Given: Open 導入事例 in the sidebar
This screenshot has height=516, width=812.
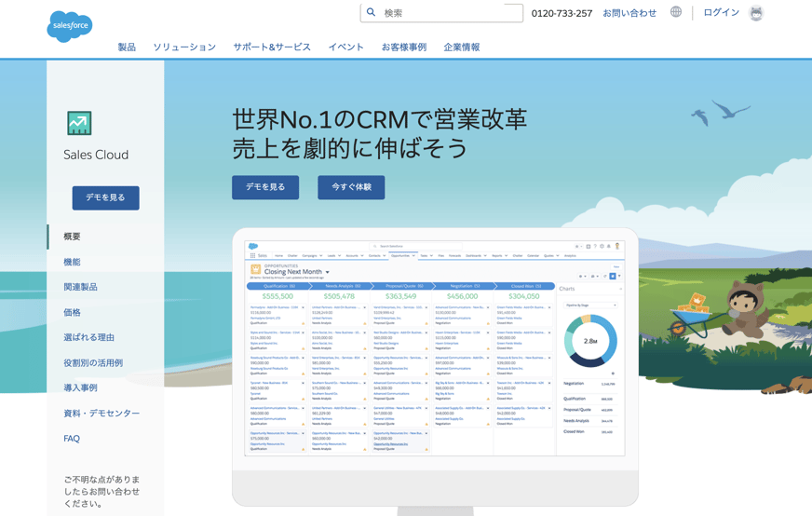Looking at the screenshot, I should click(x=80, y=387).
